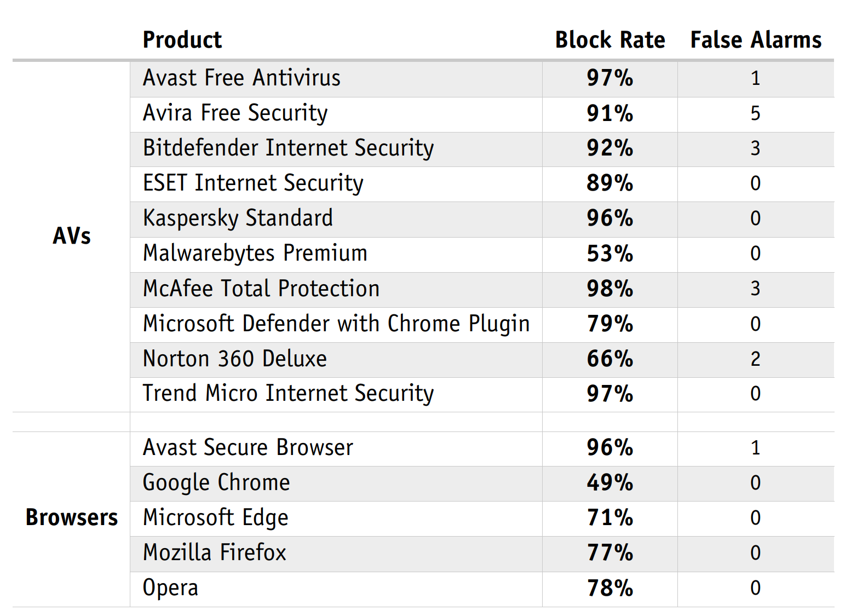Select Microsoft Defender with Chrome Plugin
The height and width of the screenshot is (616, 851).
(x=336, y=324)
